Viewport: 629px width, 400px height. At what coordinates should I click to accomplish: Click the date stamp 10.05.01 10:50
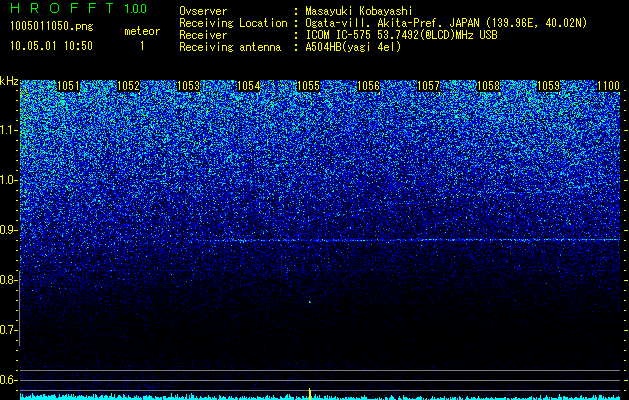tap(51, 46)
